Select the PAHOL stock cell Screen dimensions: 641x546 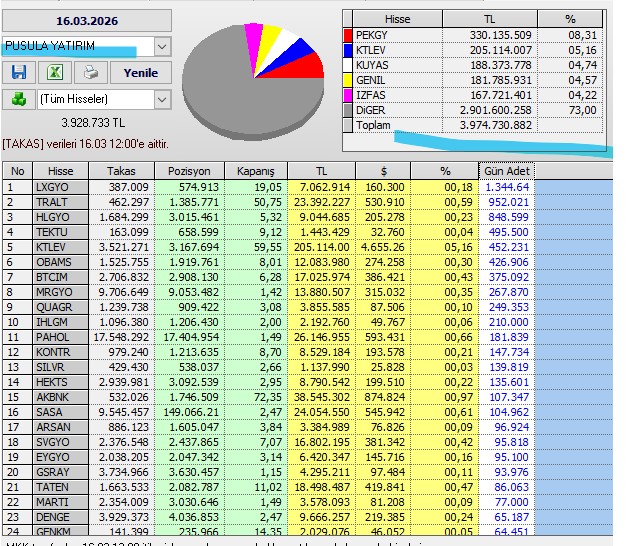[61, 337]
